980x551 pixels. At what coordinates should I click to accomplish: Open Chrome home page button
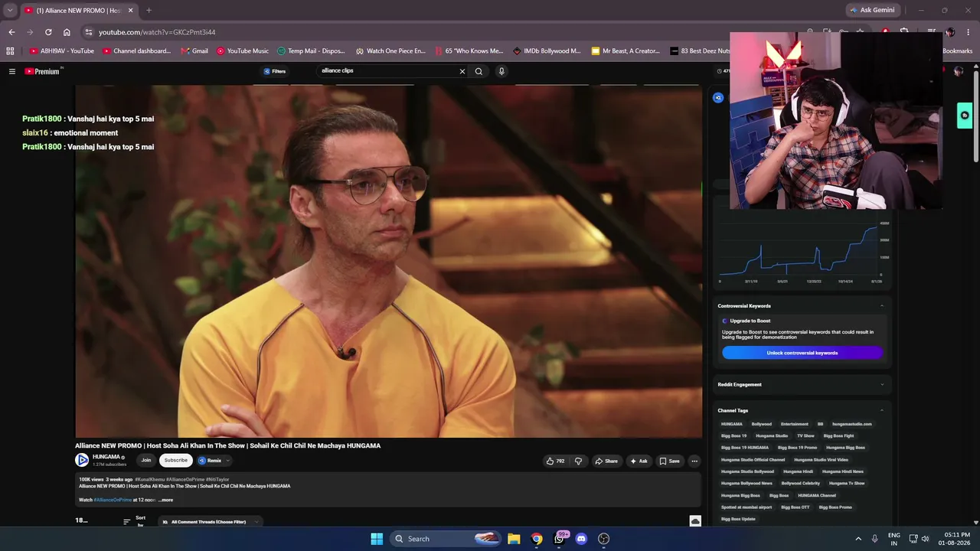[67, 32]
